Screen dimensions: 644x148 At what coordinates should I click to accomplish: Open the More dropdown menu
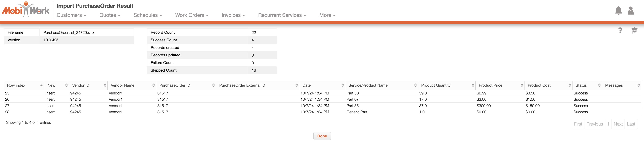(x=327, y=15)
